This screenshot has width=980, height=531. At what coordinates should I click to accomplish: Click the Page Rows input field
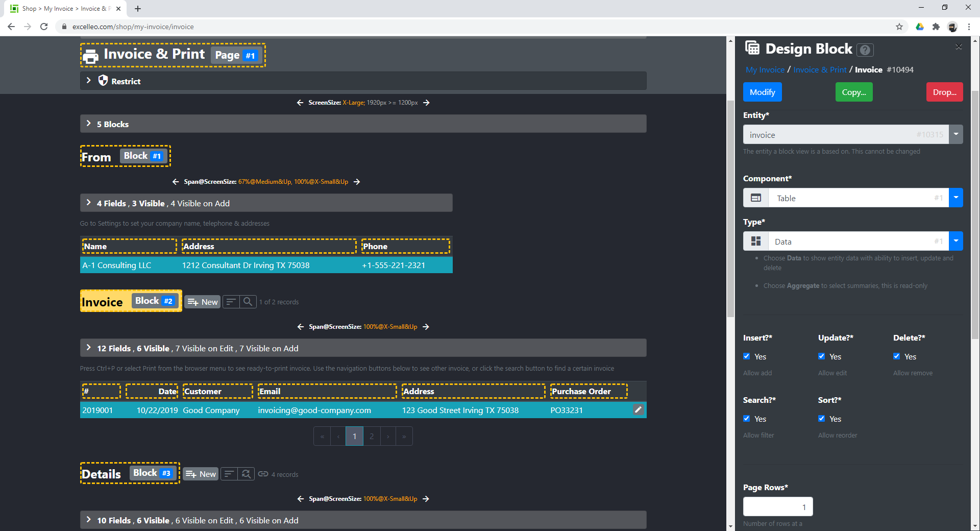pyautogui.click(x=778, y=506)
